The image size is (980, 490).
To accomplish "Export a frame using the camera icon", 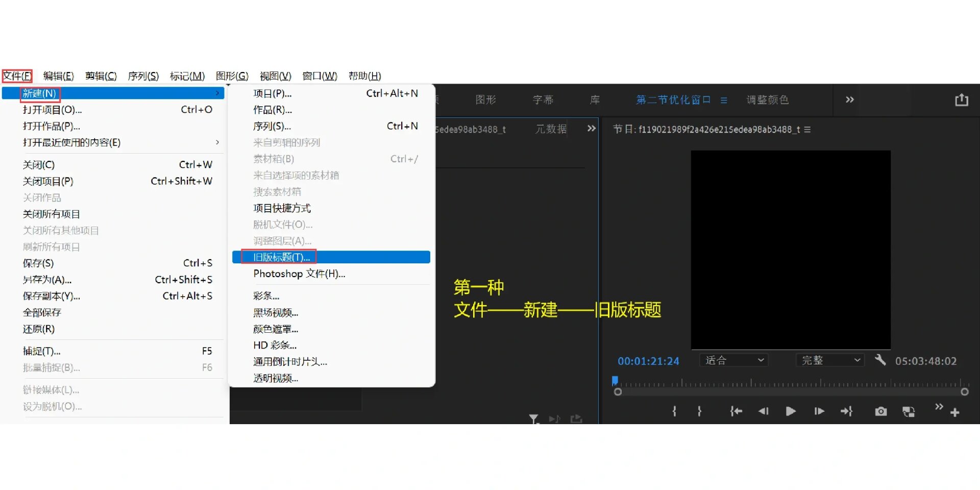I will 880,411.
